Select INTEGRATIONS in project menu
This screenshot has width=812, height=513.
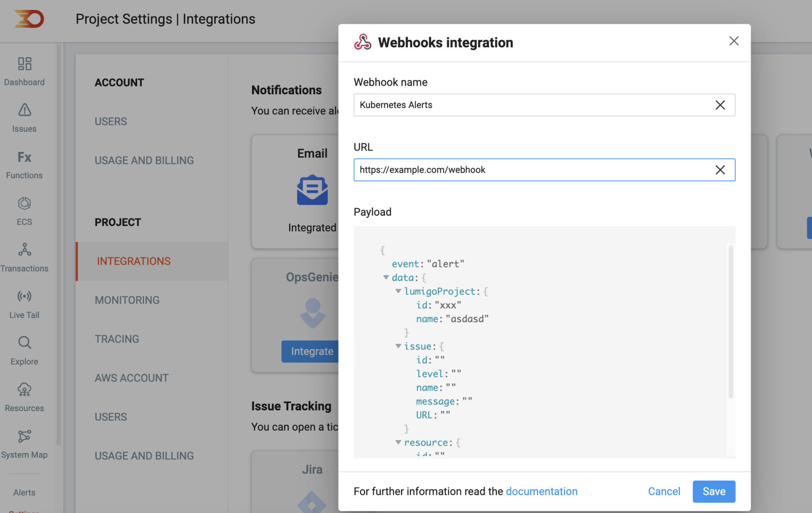click(x=152, y=261)
